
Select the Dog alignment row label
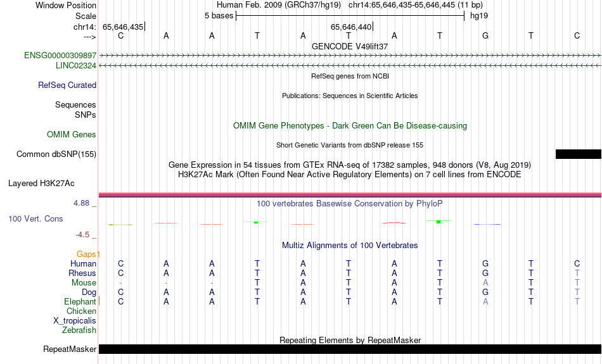89,292
